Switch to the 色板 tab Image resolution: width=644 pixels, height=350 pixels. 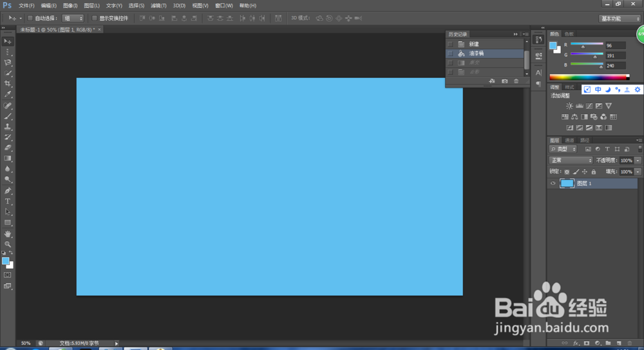[569, 34]
